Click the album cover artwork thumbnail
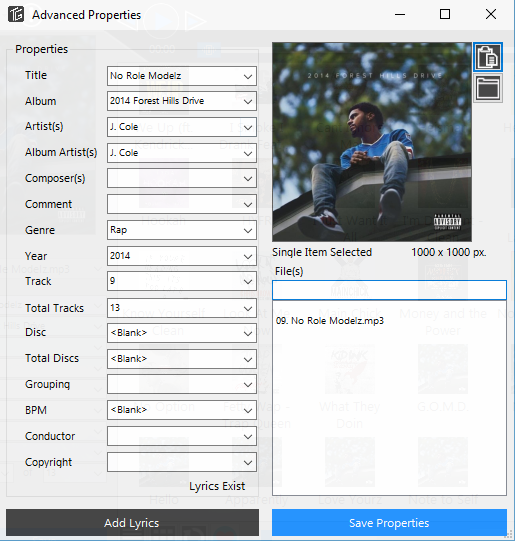The image size is (515, 541). pos(372,142)
